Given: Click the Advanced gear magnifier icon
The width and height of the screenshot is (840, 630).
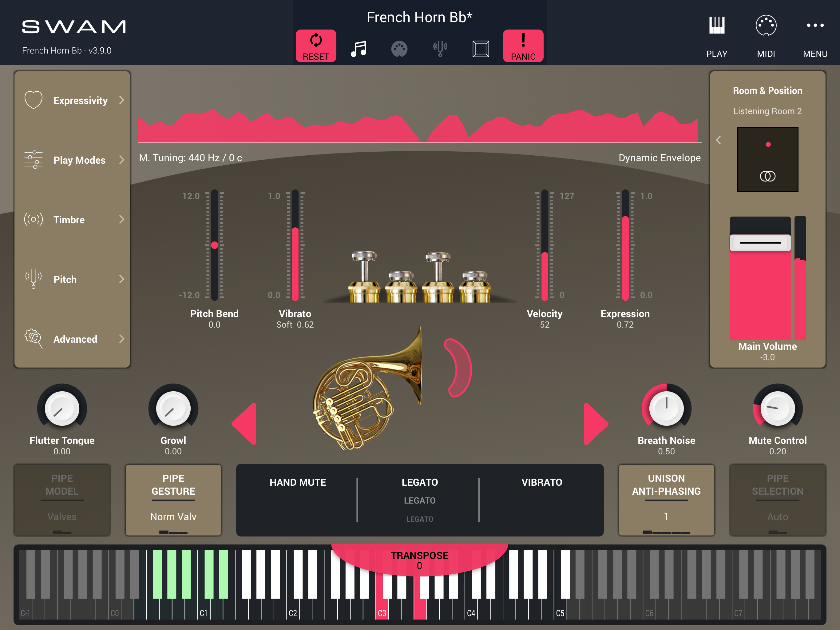Looking at the screenshot, I should tap(34, 339).
